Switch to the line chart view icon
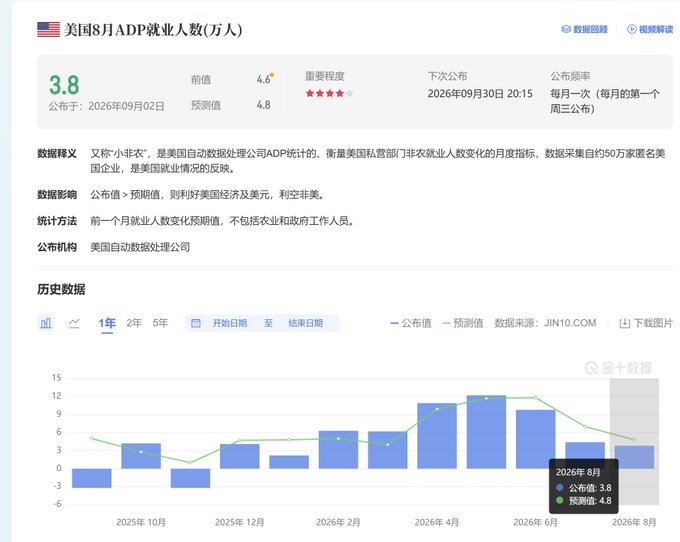 74,323
